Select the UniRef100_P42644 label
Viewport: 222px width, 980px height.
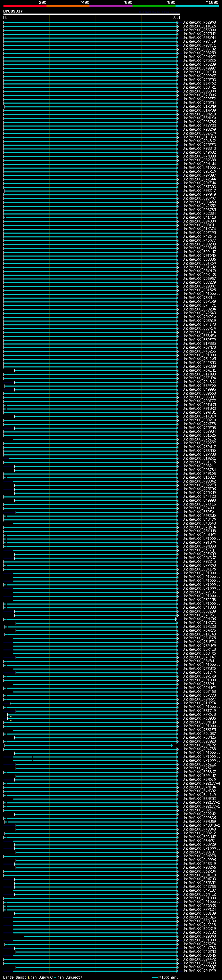tap(199, 179)
